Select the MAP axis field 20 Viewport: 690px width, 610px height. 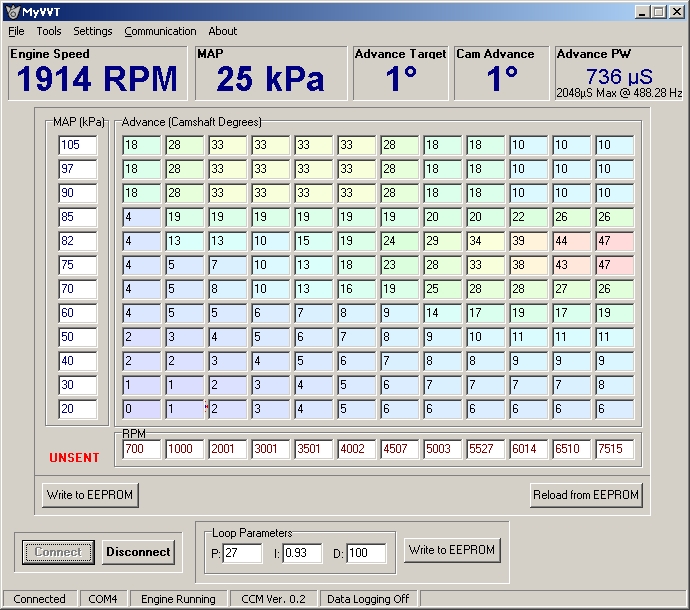point(77,409)
